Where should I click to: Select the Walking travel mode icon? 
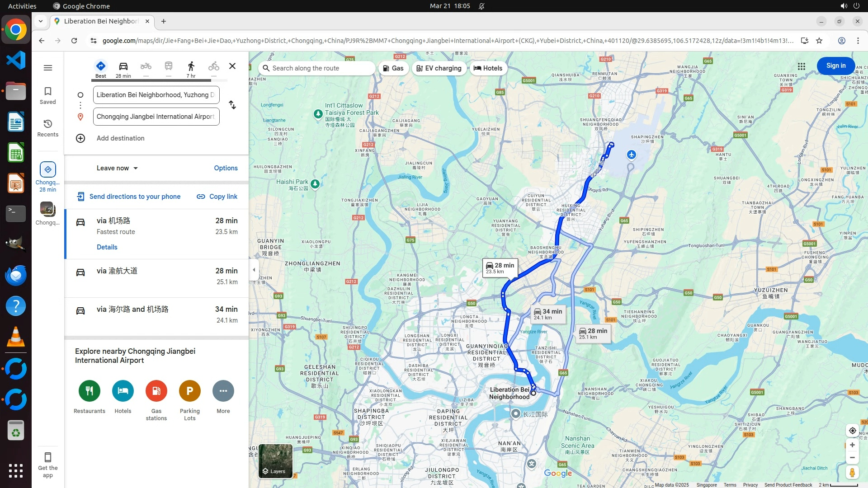(x=191, y=66)
